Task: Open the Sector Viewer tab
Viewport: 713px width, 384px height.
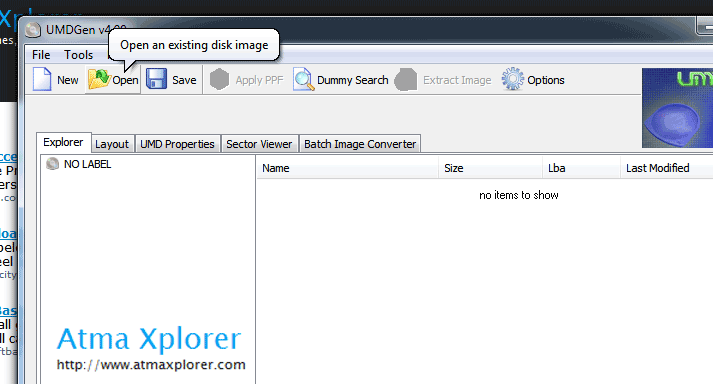Action: tap(259, 144)
